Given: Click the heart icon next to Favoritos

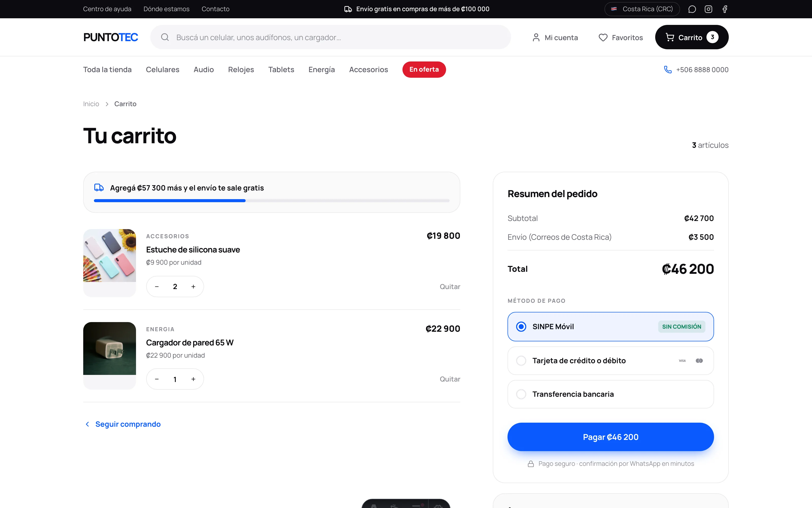Looking at the screenshot, I should (603, 38).
